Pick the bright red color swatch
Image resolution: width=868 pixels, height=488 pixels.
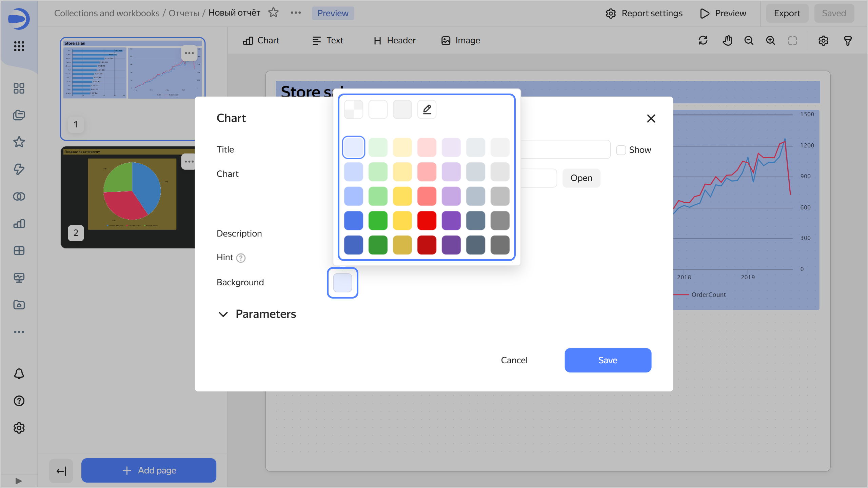pyautogui.click(x=427, y=221)
